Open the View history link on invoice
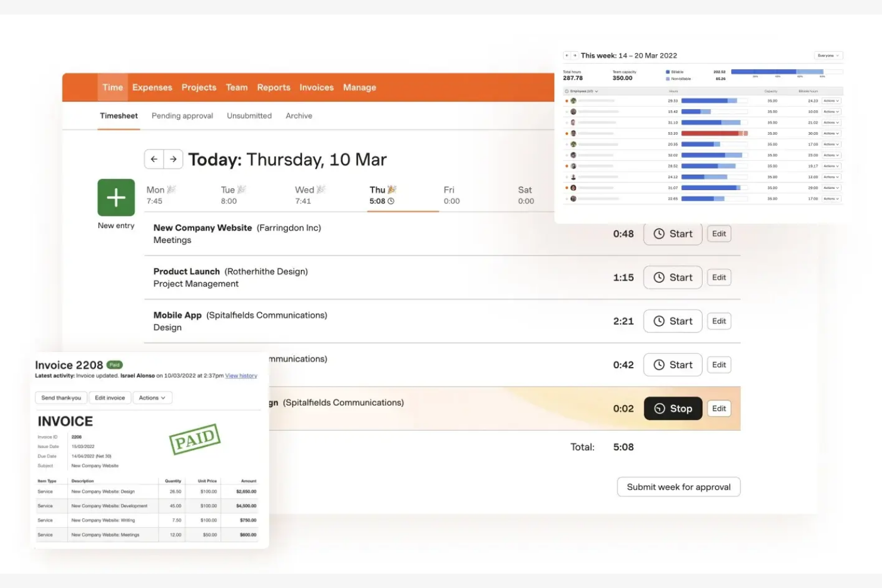882x588 pixels. [241, 376]
